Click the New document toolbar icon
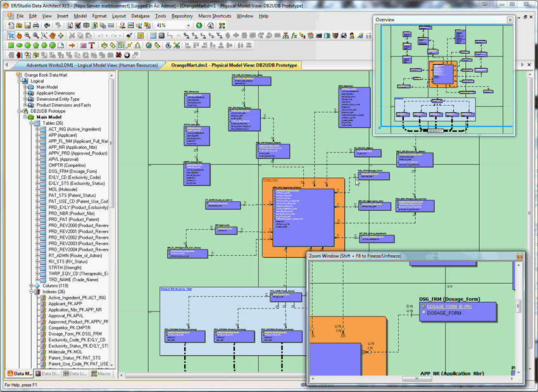Image resolution: width=538 pixels, height=392 pixels. click(11, 25)
